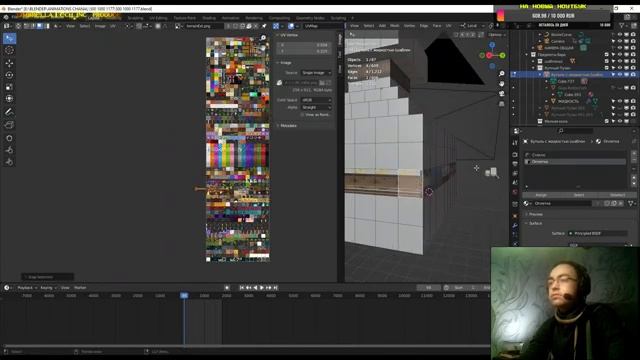Image resolution: width=640 pixels, height=360 pixels.
Task: Toggle visibility eye of Camera row
Action: 620,41
